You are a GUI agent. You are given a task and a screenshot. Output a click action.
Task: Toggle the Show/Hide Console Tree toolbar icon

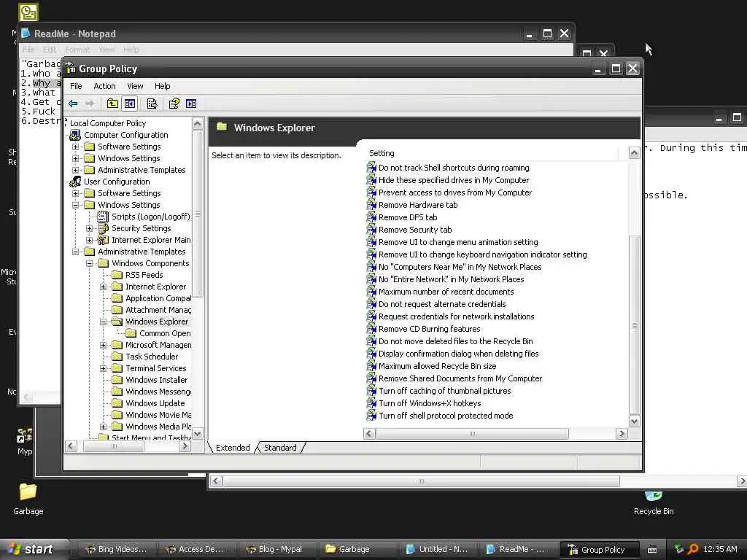click(130, 104)
